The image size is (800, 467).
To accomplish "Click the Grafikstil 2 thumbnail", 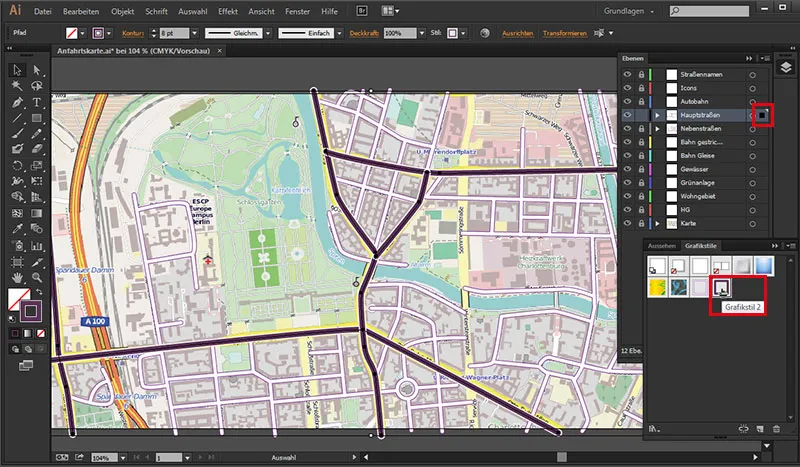I will click(722, 288).
